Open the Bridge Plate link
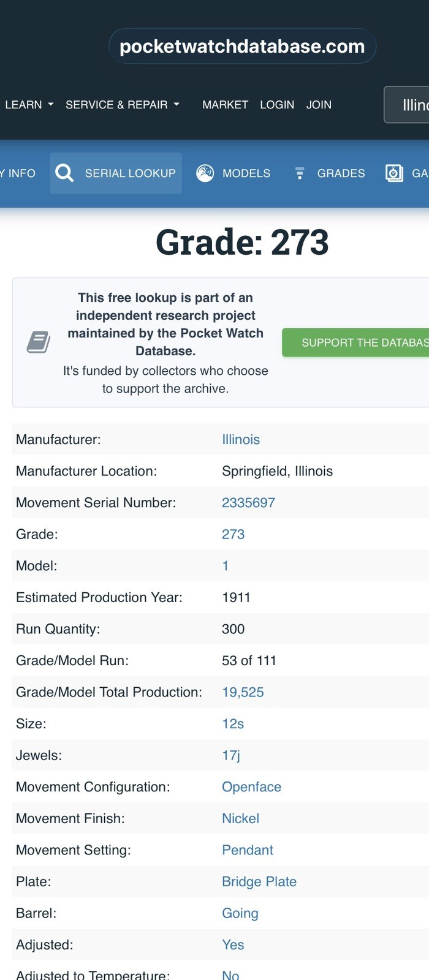This screenshot has width=429, height=980. [x=259, y=881]
